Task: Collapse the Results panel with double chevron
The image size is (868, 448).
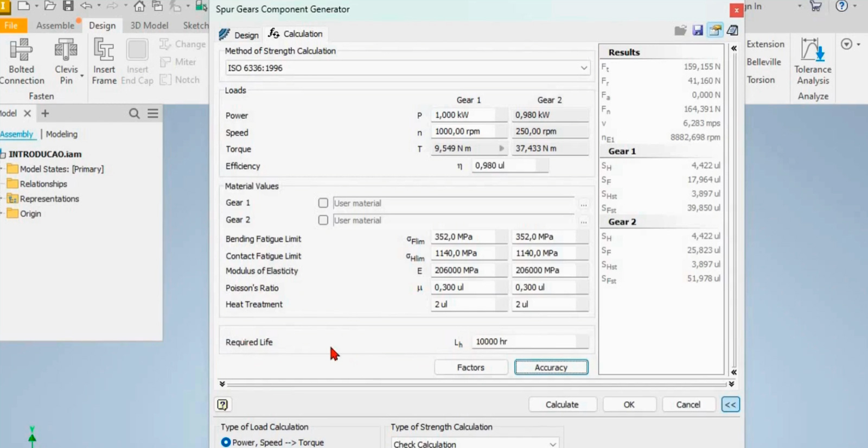Action: coord(733,48)
